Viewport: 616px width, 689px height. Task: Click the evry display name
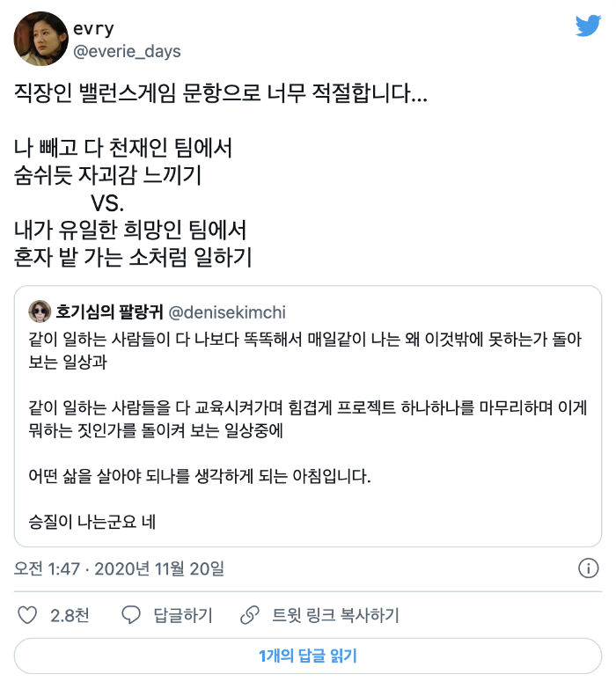[93, 28]
